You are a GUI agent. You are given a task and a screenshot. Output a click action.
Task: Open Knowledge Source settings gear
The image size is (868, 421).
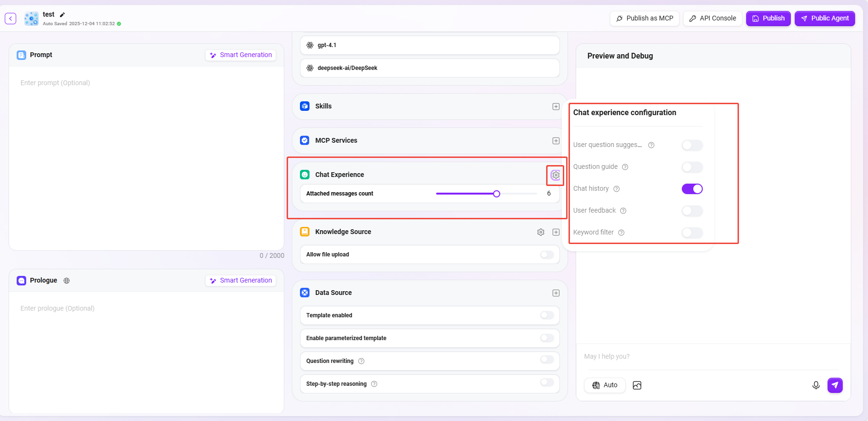tap(541, 232)
